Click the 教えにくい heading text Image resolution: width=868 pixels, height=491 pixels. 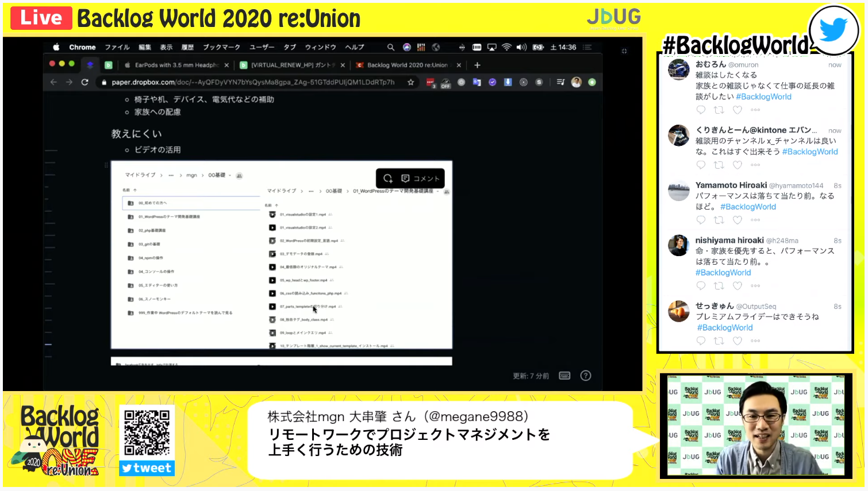point(136,134)
